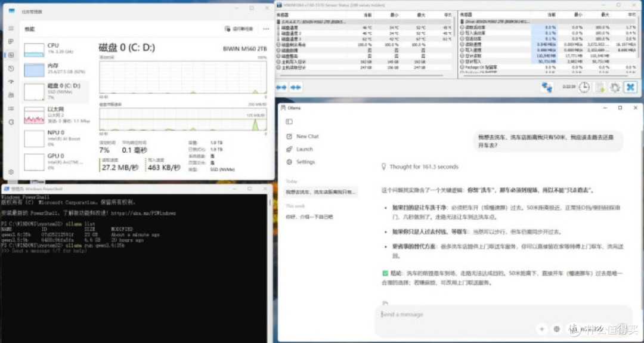Viewport: 644px width, 343px height.
Task: Select 磁盘 0 (C: D:) performance item
Action: 55,92
